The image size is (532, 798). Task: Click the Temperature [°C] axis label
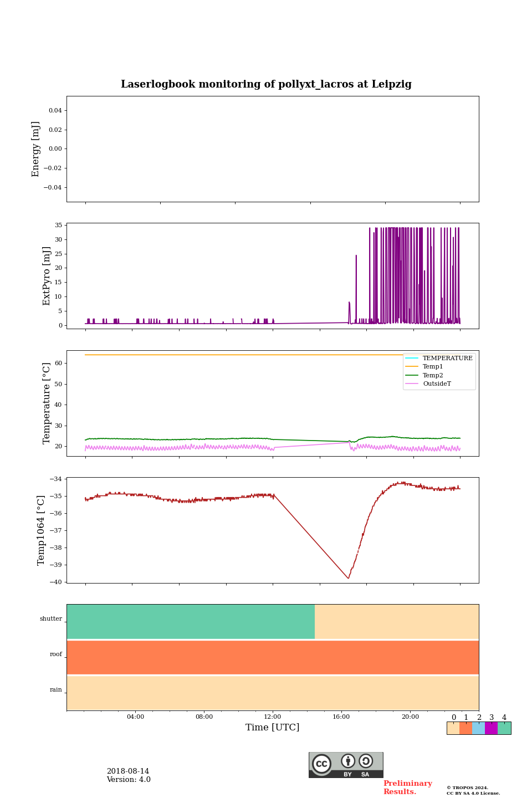(47, 403)
